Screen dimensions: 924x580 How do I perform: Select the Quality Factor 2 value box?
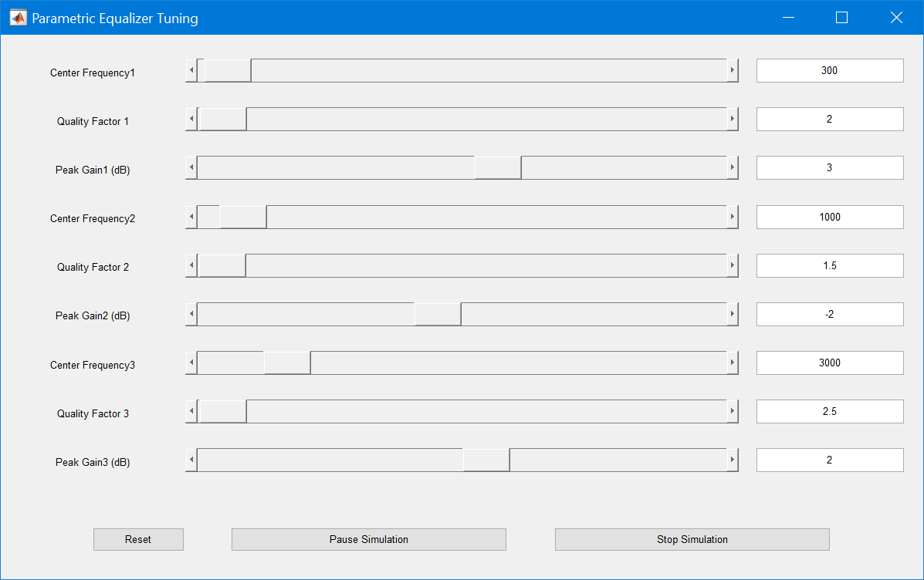coord(829,265)
